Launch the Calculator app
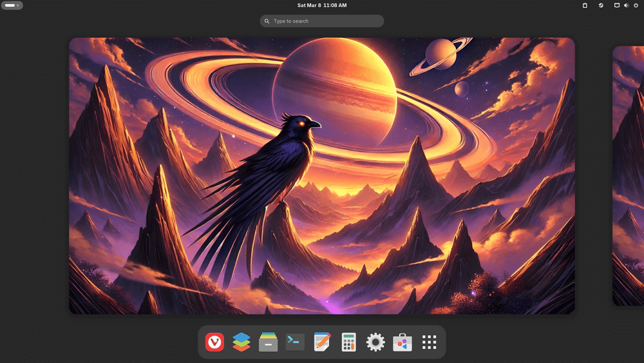The image size is (644, 363). click(x=348, y=342)
